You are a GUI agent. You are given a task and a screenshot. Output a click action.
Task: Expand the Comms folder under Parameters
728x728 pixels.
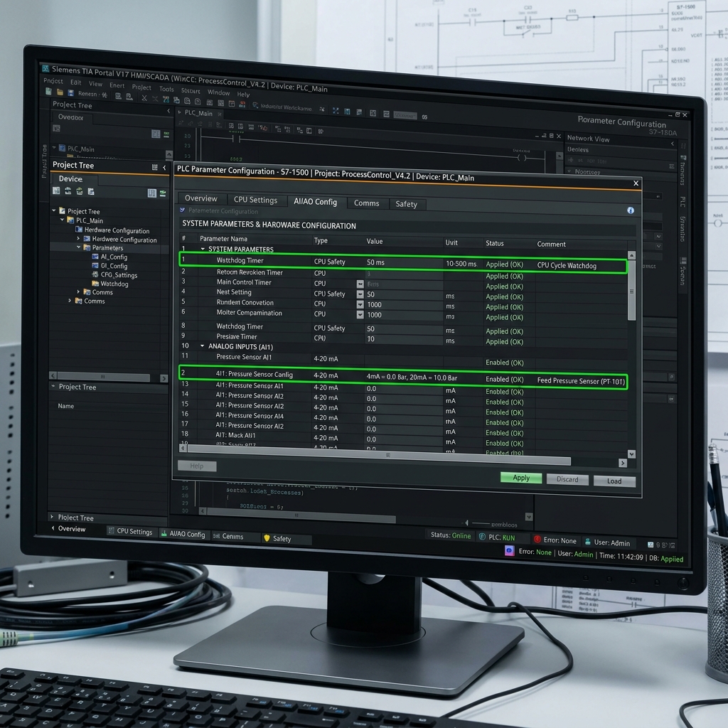(x=78, y=291)
